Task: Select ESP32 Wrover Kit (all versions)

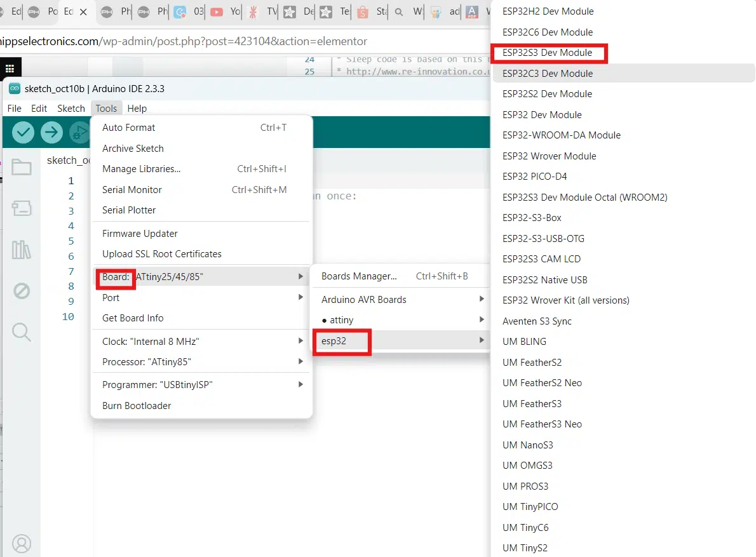Action: pos(623,300)
